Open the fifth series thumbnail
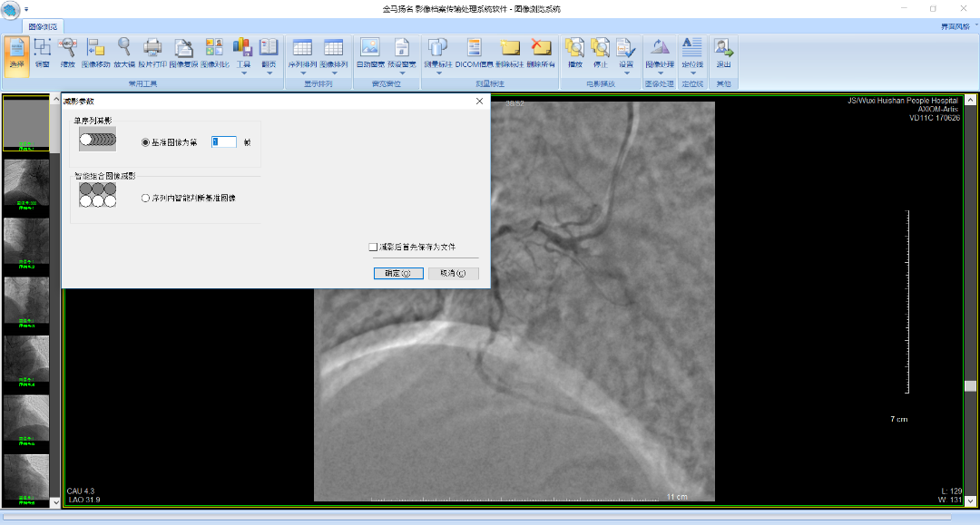Image resolution: width=980 pixels, height=525 pixels. point(26,362)
